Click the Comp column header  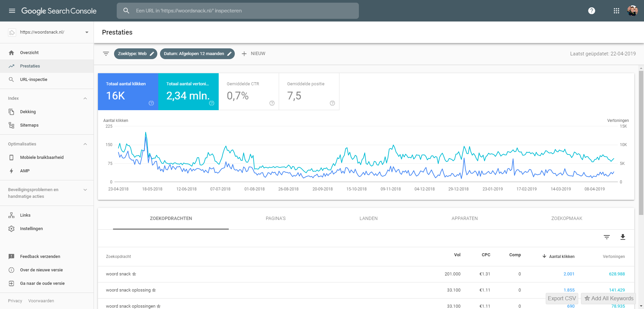515,255
